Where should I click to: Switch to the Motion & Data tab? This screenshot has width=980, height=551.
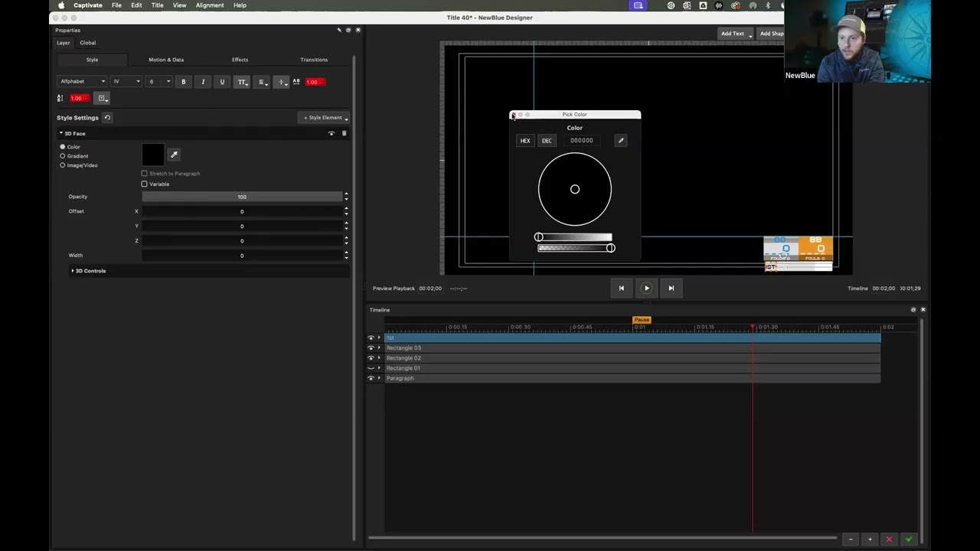166,60
